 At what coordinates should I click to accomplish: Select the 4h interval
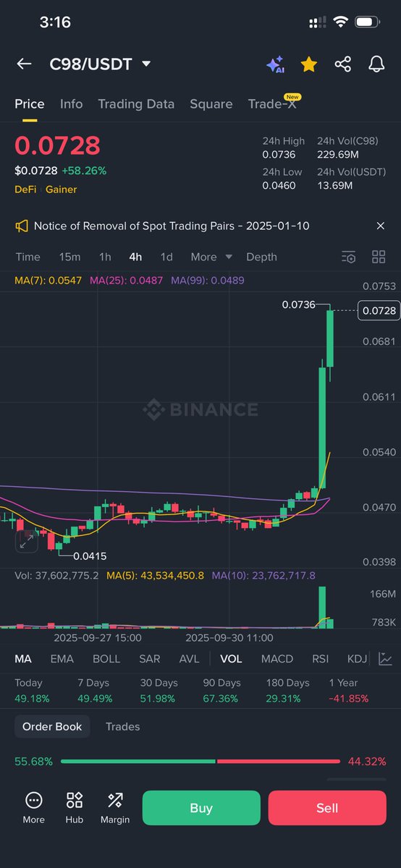pos(135,257)
